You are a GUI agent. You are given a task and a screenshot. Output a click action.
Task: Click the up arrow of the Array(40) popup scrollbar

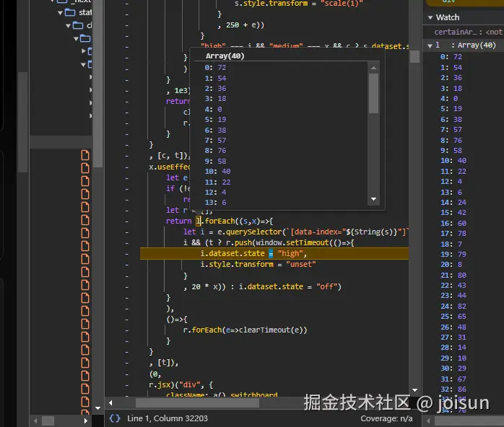[373, 68]
